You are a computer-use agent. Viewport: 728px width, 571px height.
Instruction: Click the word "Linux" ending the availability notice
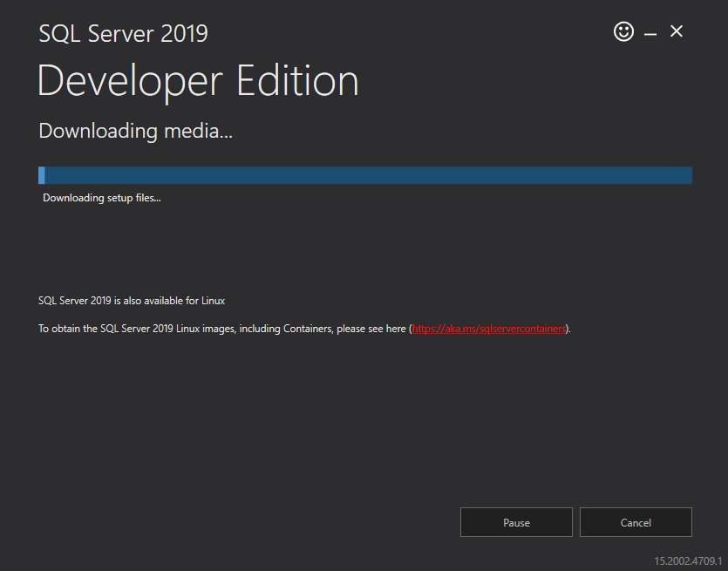213,301
